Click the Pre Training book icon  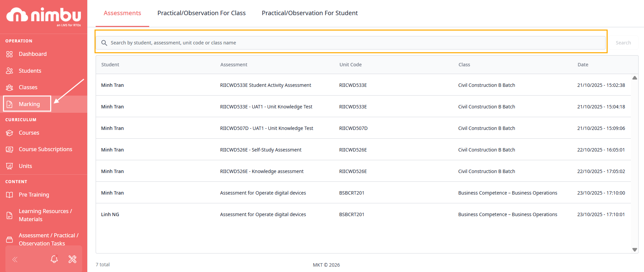9,195
